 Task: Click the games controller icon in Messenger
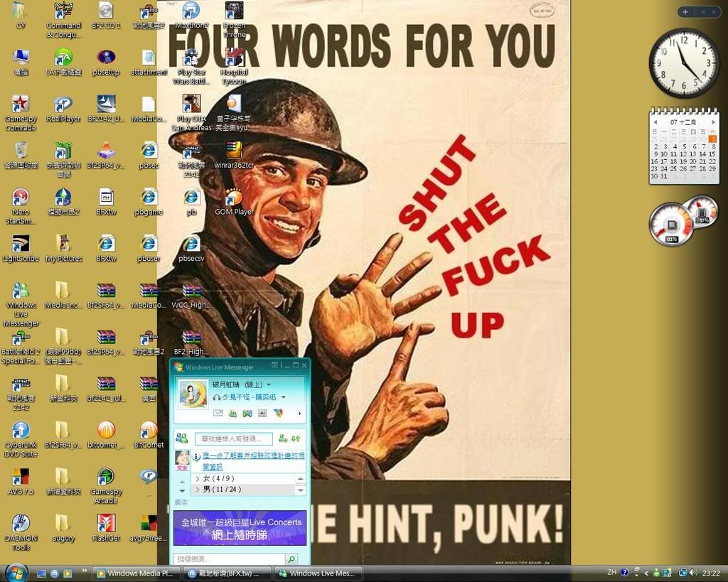(x=247, y=413)
